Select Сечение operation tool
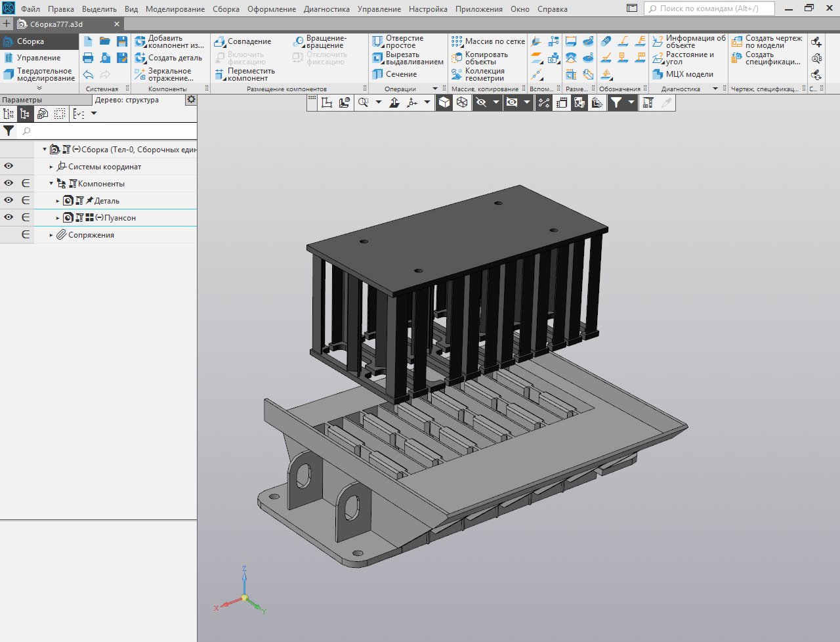This screenshot has width=840, height=642. 394,74
